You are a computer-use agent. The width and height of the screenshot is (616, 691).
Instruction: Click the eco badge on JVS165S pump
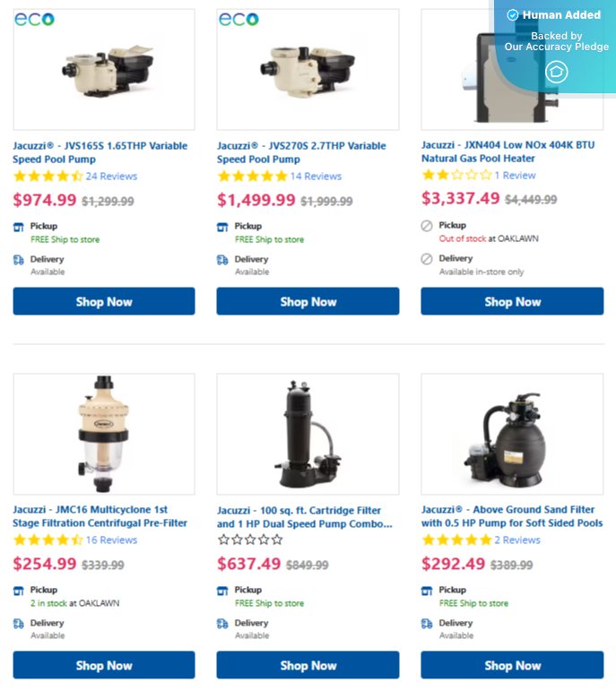tap(34, 19)
